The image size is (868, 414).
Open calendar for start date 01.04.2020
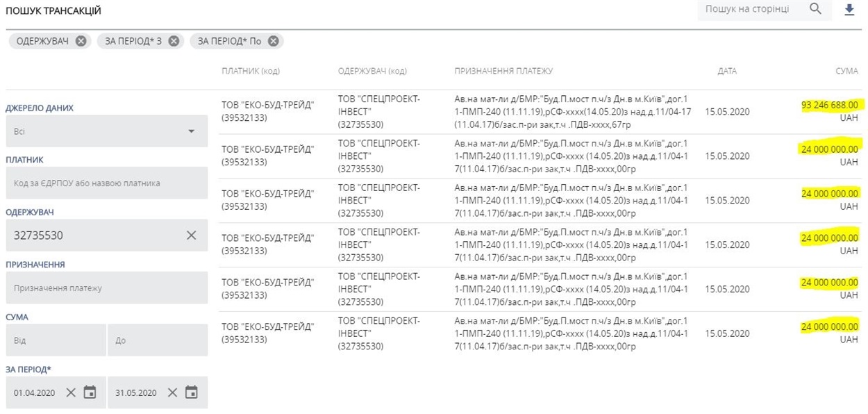[x=90, y=392]
